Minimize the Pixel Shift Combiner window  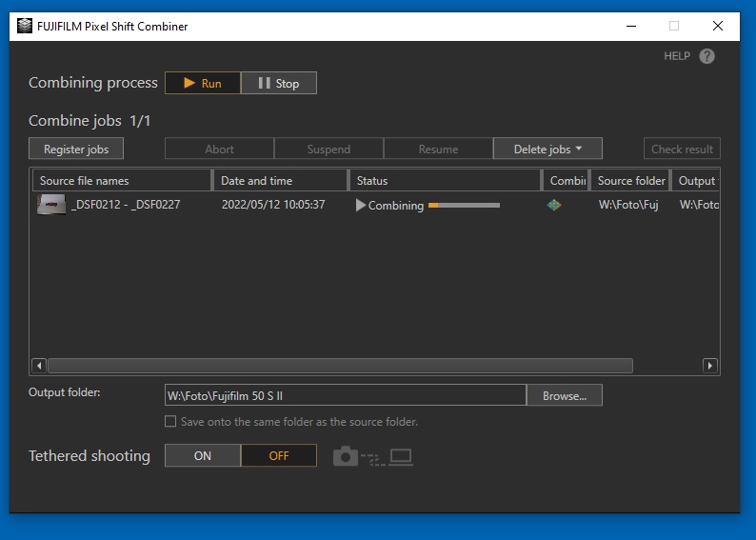pyautogui.click(x=631, y=26)
